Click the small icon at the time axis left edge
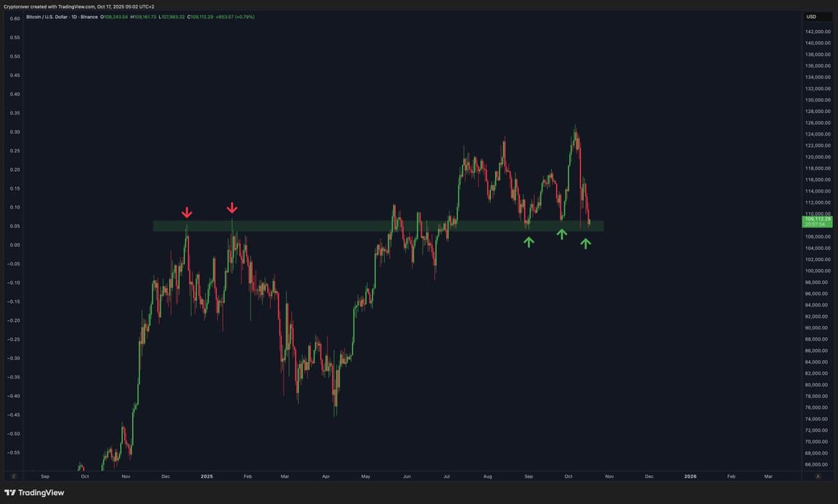The width and height of the screenshot is (838, 504). click(15, 475)
